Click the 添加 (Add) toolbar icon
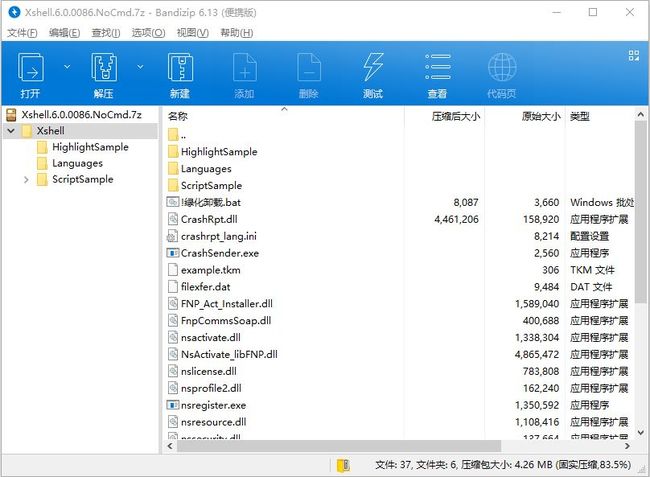This screenshot has width=650, height=477. [245, 68]
